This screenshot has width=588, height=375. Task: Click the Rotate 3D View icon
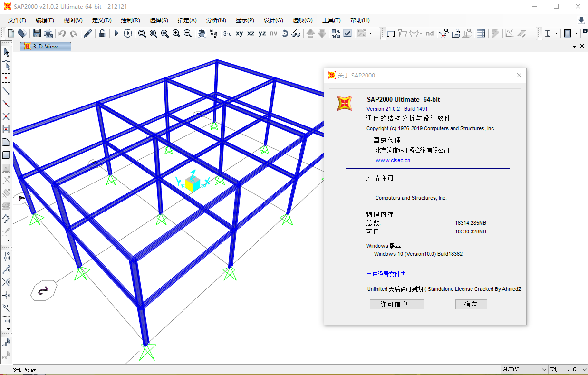click(285, 33)
